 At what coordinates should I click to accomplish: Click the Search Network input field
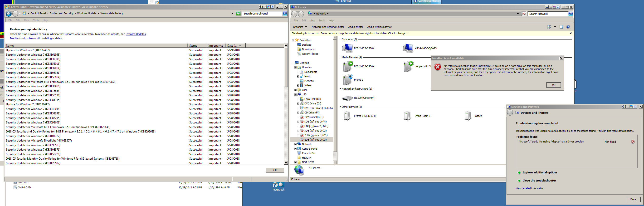click(548, 14)
